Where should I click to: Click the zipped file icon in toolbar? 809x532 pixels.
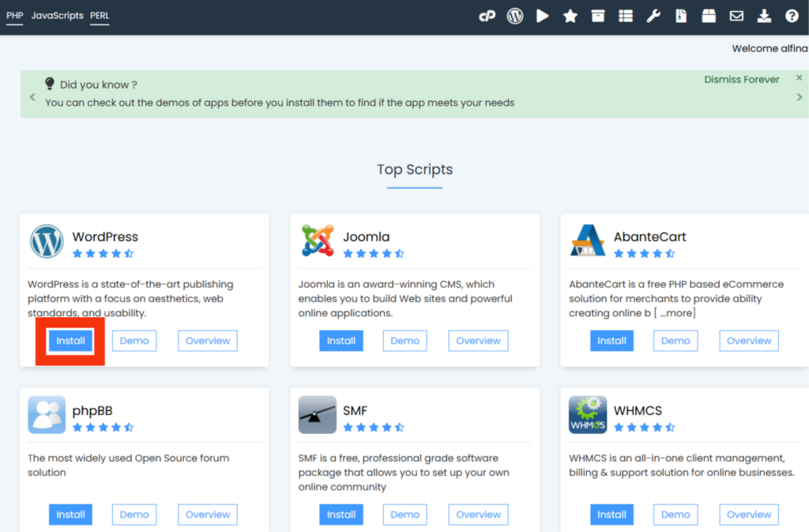[x=681, y=16]
